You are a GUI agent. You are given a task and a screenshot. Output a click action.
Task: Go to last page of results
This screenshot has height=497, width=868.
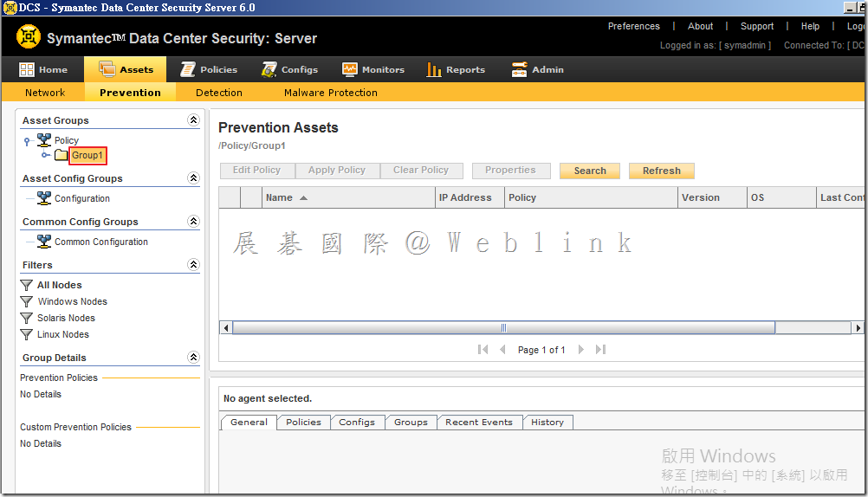600,349
